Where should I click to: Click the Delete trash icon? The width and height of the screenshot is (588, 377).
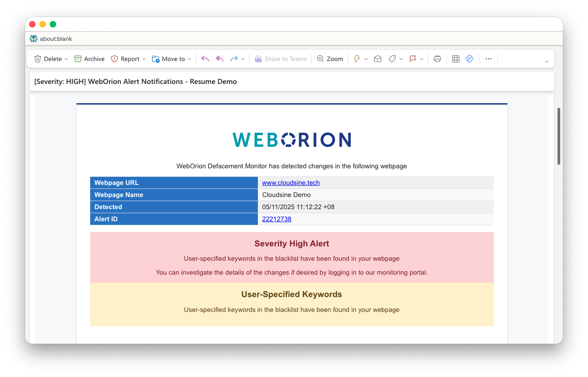pos(38,59)
